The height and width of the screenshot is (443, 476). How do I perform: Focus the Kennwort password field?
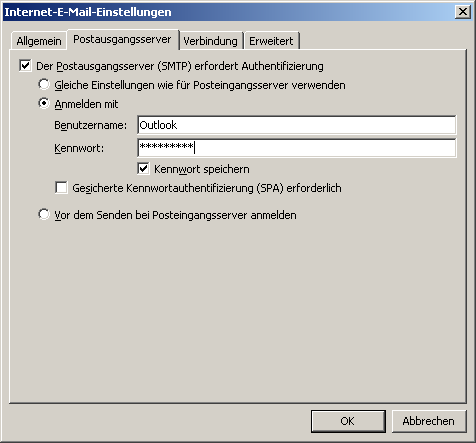pos(296,148)
